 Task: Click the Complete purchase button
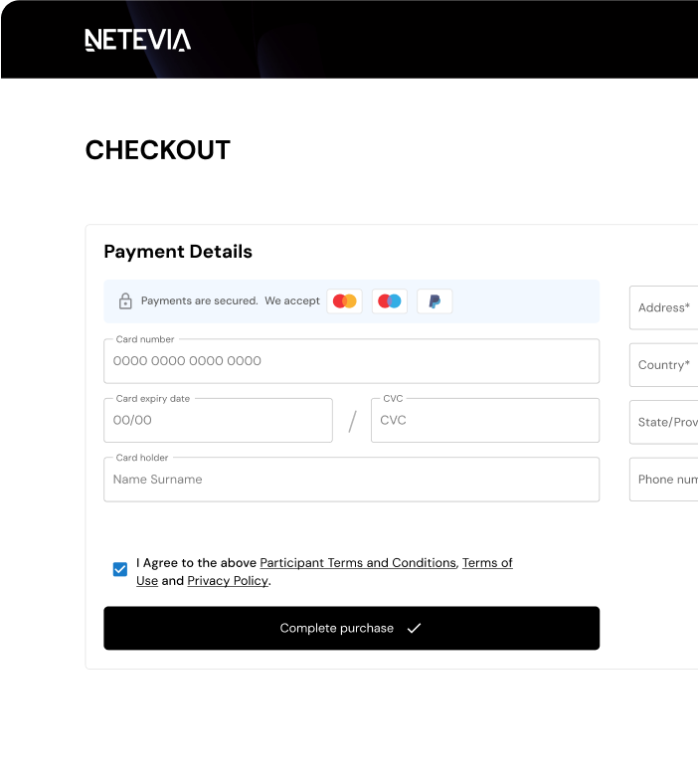351,628
